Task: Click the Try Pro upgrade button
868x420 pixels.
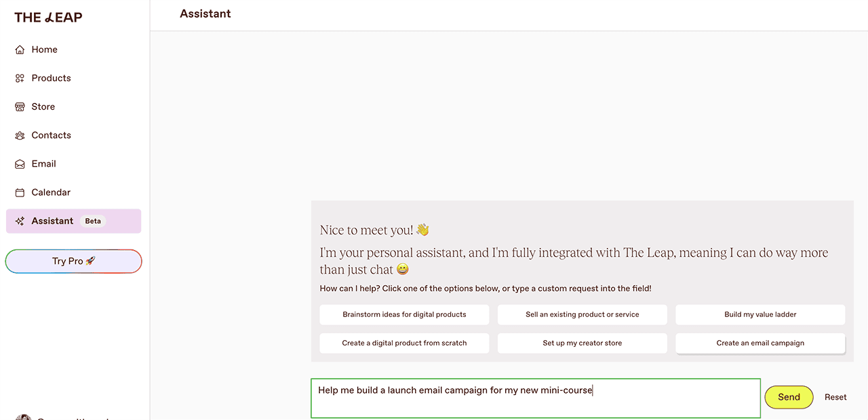Action: coord(73,261)
